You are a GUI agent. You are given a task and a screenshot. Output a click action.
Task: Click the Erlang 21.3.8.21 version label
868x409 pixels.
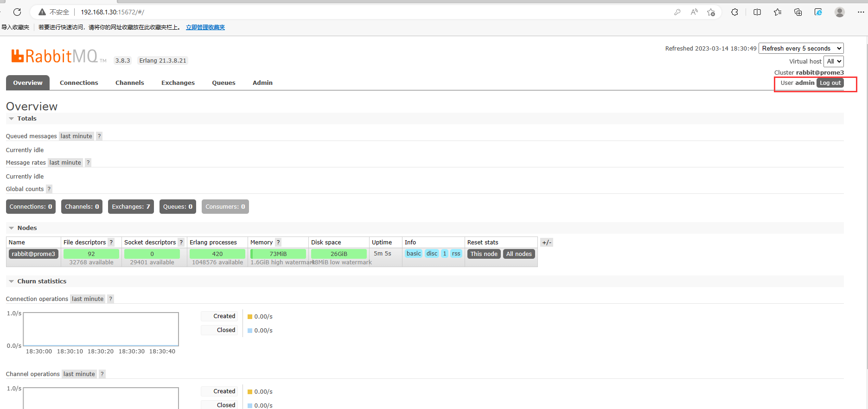163,60
